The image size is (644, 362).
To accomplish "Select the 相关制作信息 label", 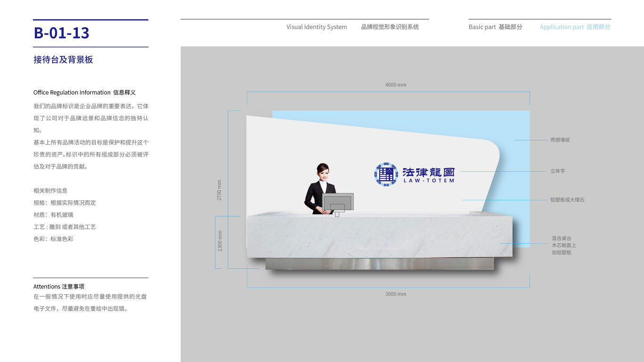I will coord(50,190).
